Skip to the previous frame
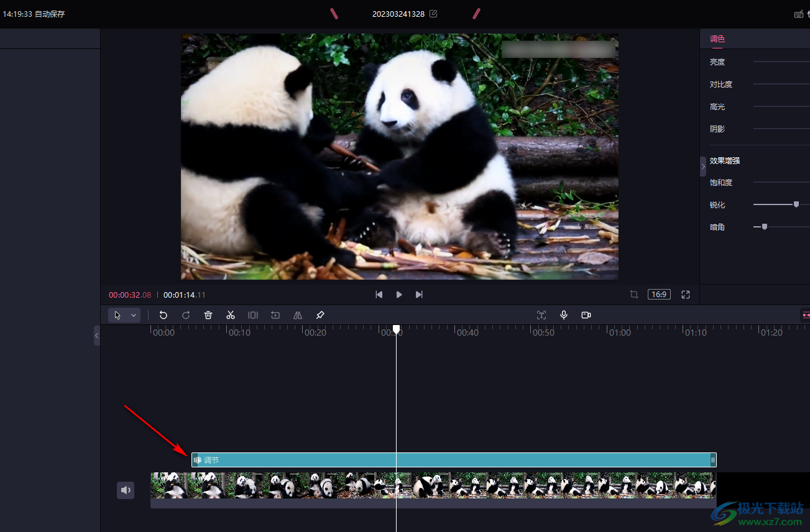Image resolution: width=810 pixels, height=532 pixels. [379, 295]
